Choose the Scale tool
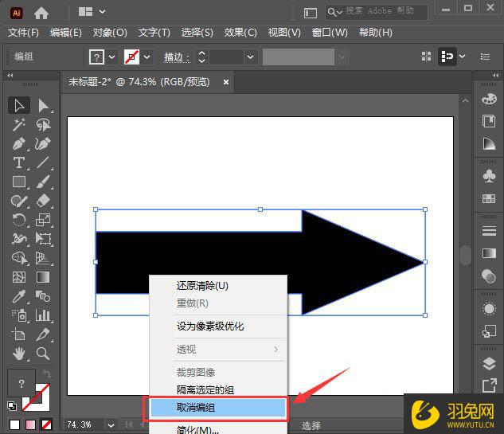504x434 pixels. point(43,221)
